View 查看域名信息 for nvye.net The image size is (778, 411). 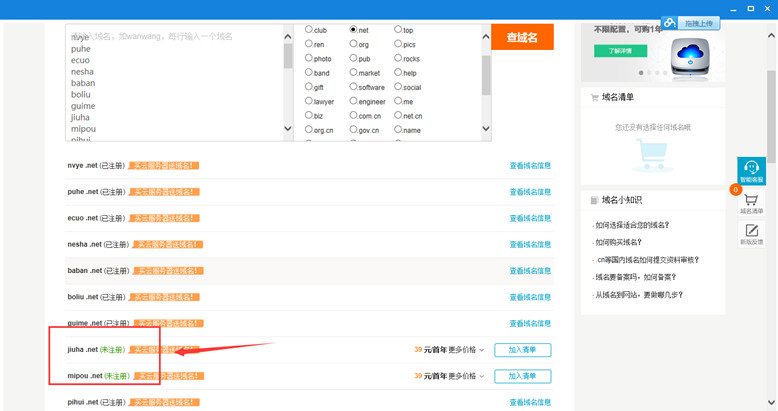pyautogui.click(x=530, y=166)
